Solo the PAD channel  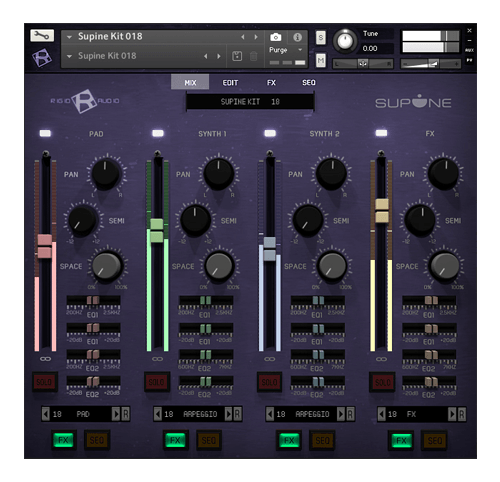tap(45, 382)
